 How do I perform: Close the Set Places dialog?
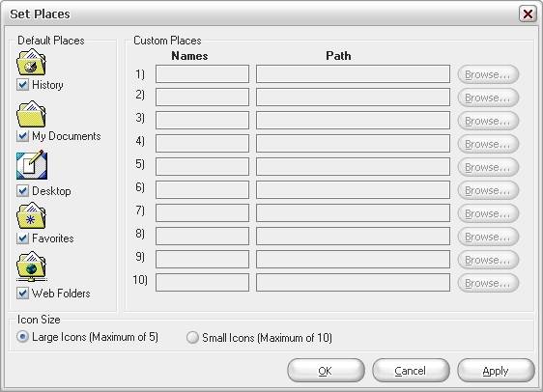528,14
